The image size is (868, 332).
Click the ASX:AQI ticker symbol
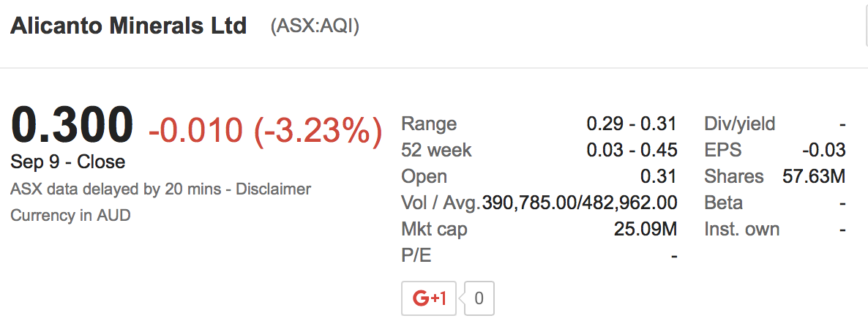tap(315, 27)
